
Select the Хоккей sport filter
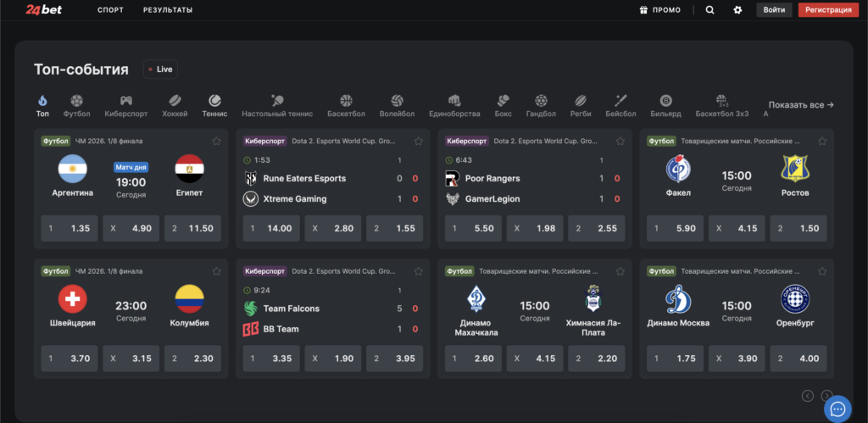[x=175, y=106]
